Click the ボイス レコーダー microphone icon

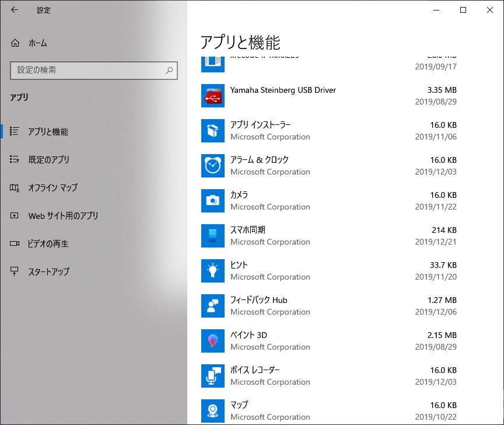[213, 376]
